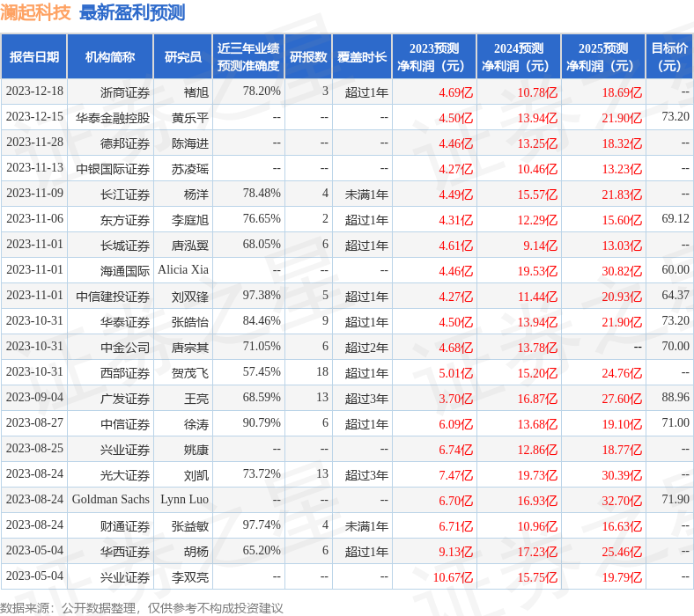Image resolution: width=694 pixels, height=616 pixels.
Task: Click the institution 光大证券
Action: [x=125, y=475]
